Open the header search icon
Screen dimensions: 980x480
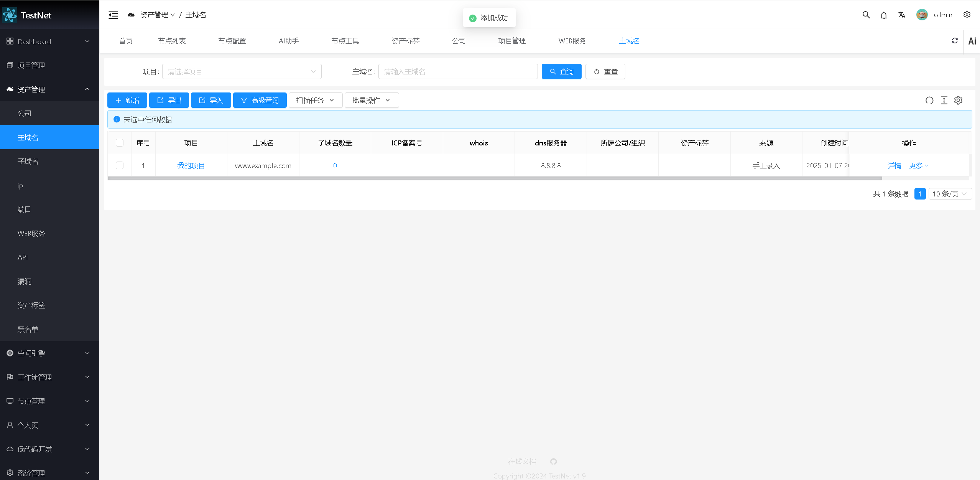pyautogui.click(x=866, y=15)
